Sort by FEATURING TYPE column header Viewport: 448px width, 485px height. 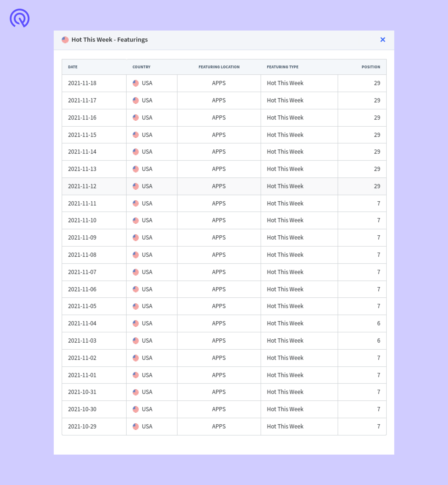click(x=282, y=67)
